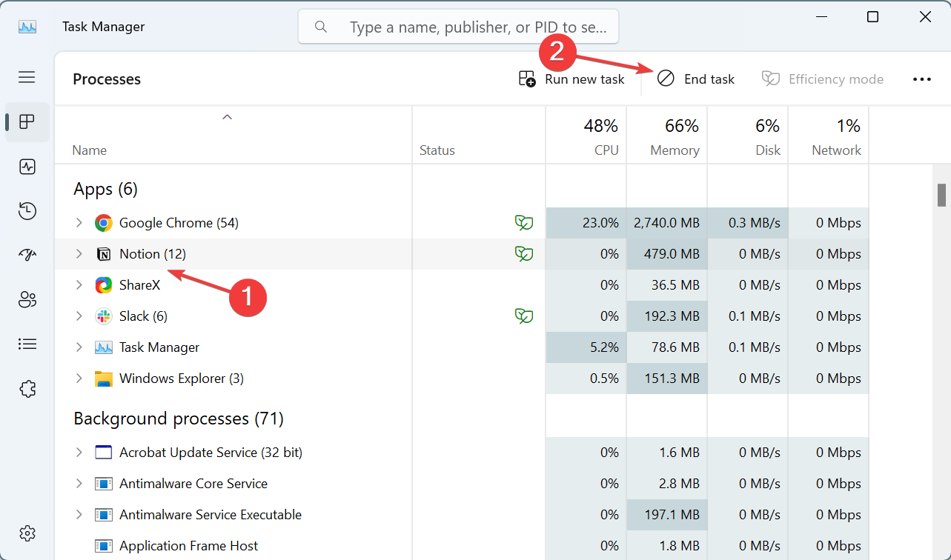Expand the Slack process group
This screenshot has height=560, width=951.
click(79, 316)
